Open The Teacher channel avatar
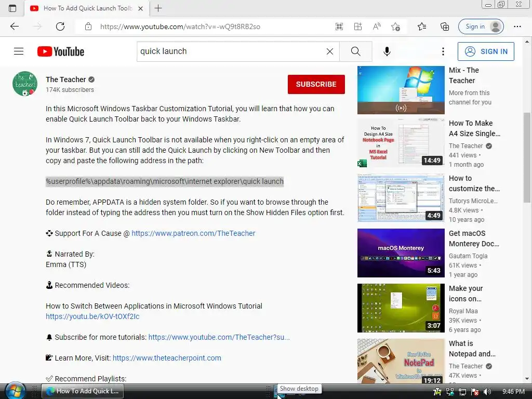The height and width of the screenshot is (399, 532). click(25, 84)
